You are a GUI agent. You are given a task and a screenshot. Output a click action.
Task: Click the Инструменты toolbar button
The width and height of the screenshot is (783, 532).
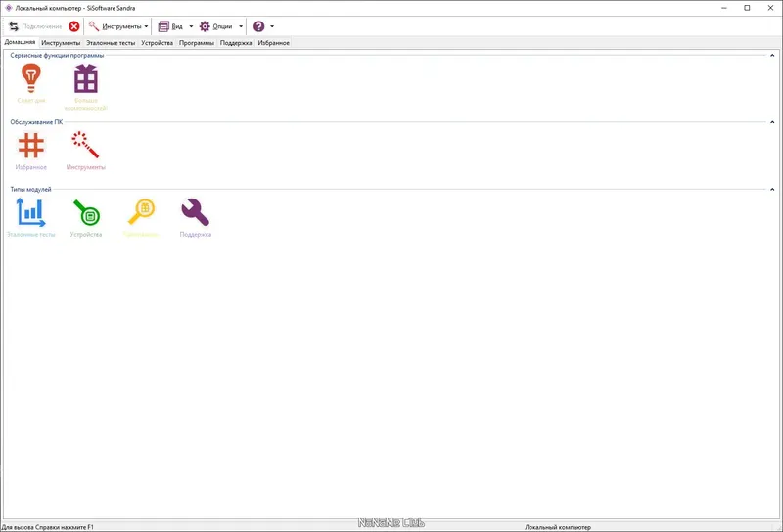click(115, 26)
